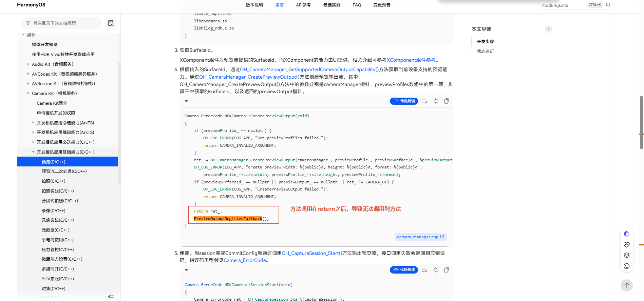Expand Audio Kit tree node
The width and height of the screenshot is (644, 301).
point(28,64)
